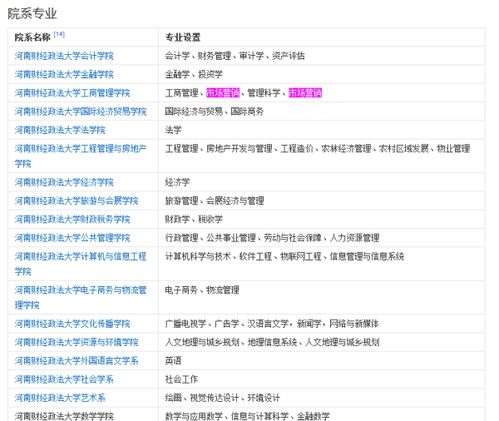499x421 pixels.
Task: Open the 计算机与信息工程学院 link
Action: point(81,264)
